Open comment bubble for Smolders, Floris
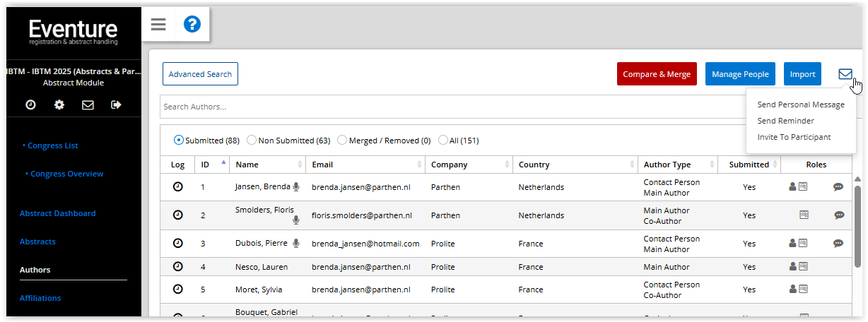Screen dimensions: 868x322 coord(838,215)
